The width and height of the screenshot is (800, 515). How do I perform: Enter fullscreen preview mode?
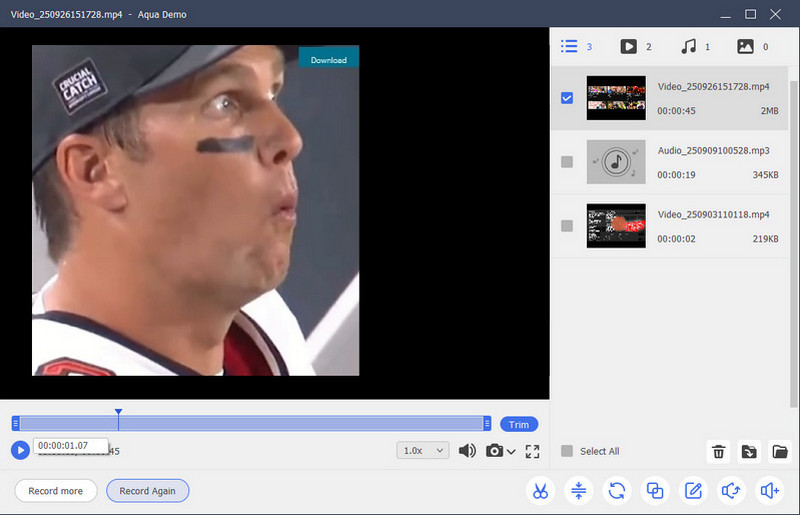click(x=532, y=451)
